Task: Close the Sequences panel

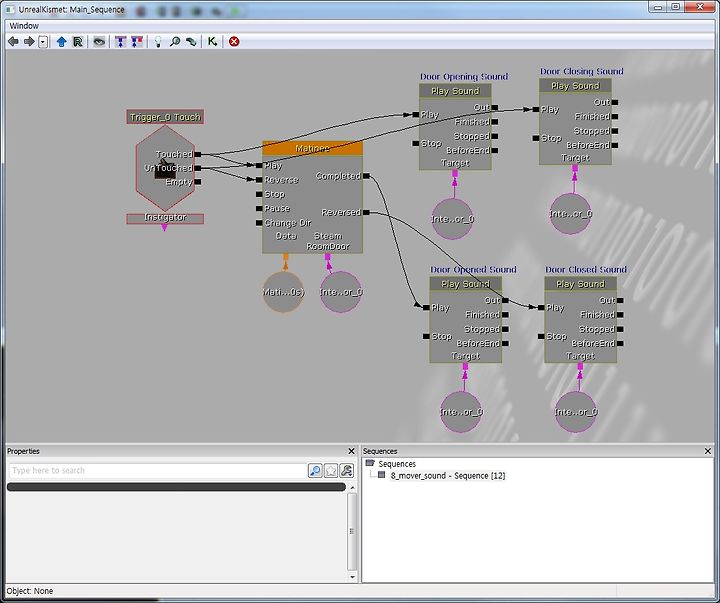Action: point(708,451)
